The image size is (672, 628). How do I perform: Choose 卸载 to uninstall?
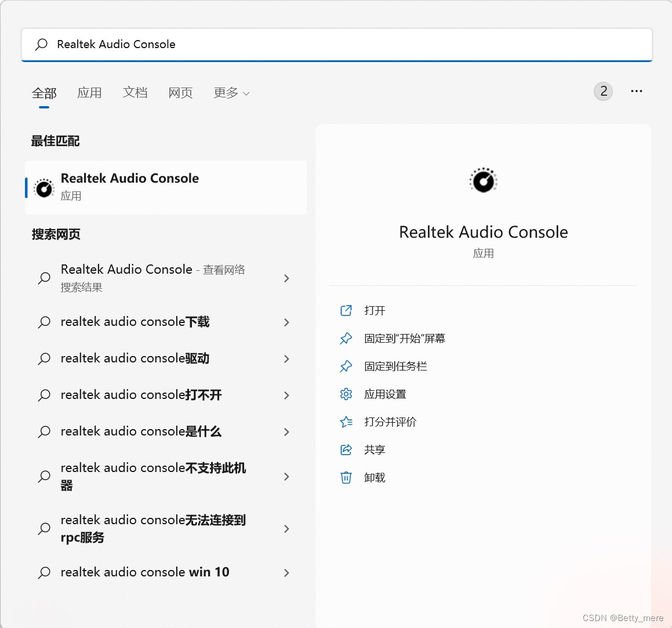[x=375, y=478]
